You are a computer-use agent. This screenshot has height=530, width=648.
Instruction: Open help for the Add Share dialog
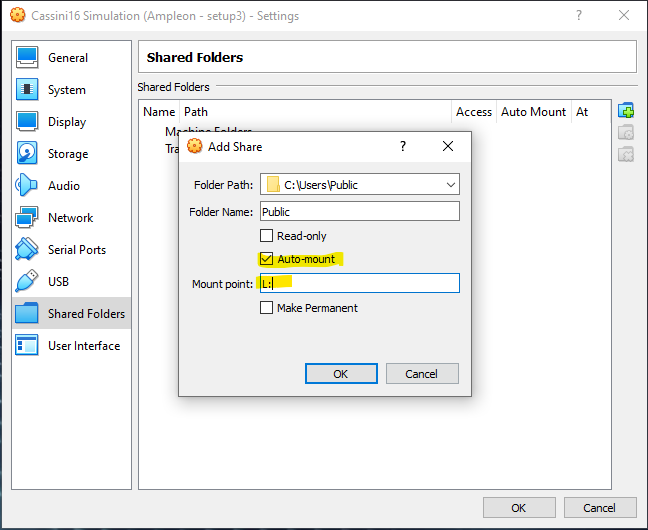click(403, 146)
